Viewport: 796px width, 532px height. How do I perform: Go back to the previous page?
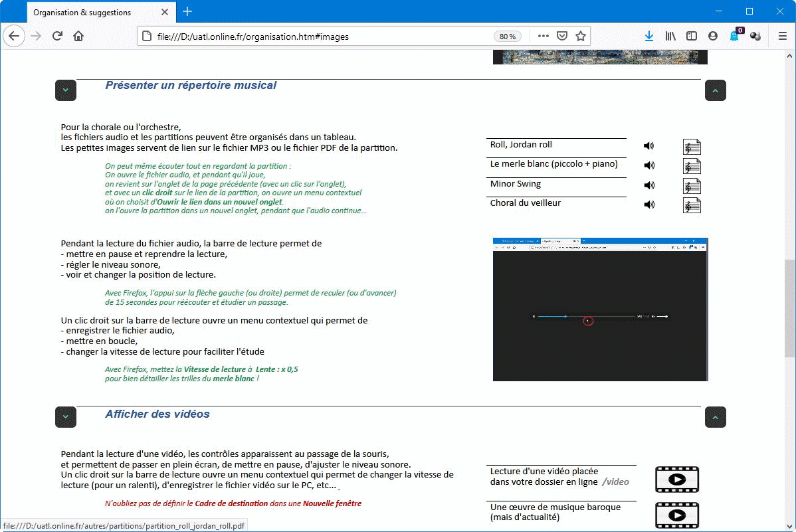14,36
